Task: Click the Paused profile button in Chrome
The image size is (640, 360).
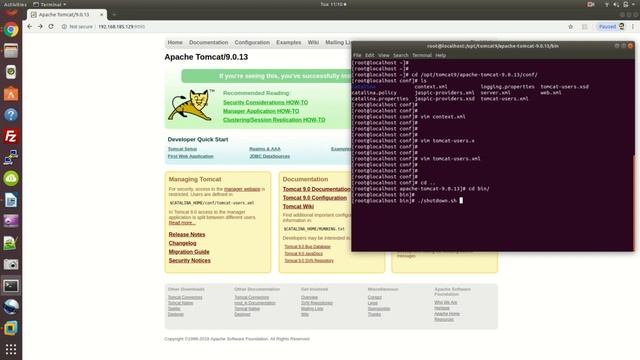Action: pos(611,27)
